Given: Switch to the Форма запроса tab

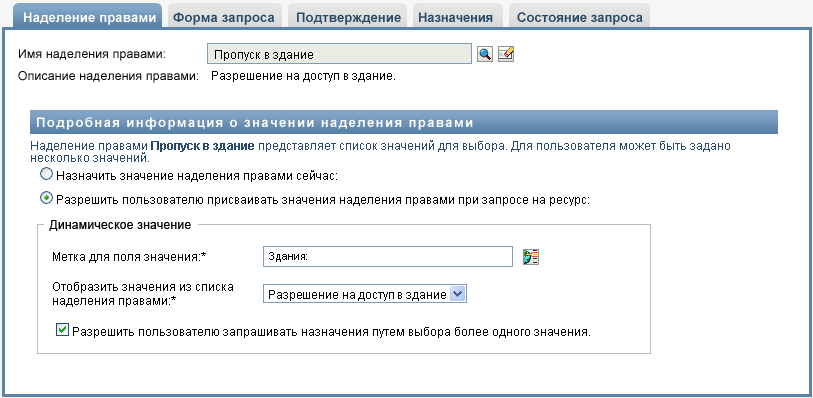Looking at the screenshot, I should [223, 18].
